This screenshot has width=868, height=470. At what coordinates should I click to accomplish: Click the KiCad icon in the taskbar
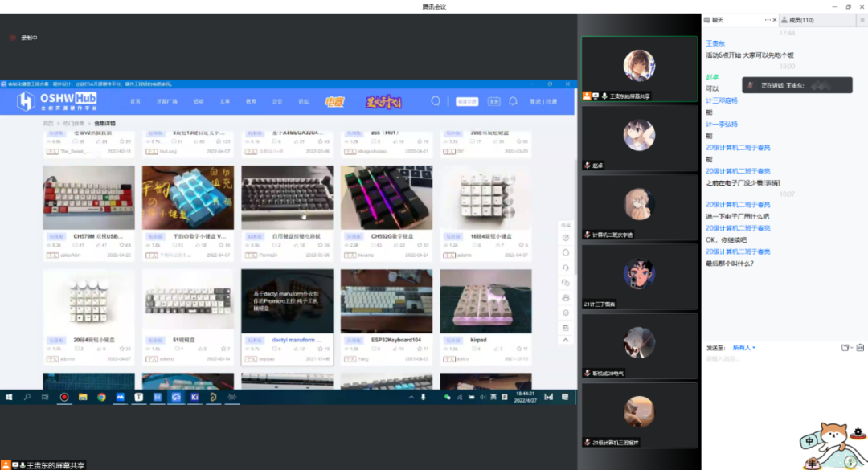[194, 397]
